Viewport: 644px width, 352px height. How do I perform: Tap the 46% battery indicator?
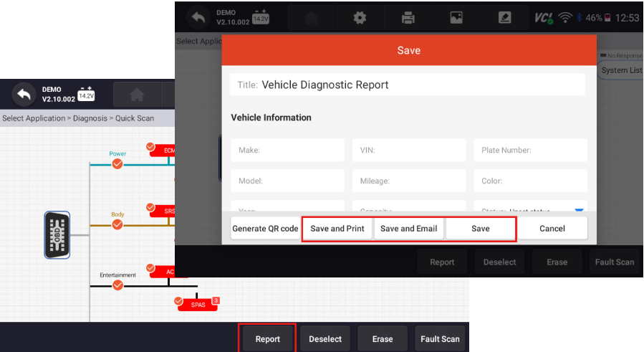coord(597,18)
